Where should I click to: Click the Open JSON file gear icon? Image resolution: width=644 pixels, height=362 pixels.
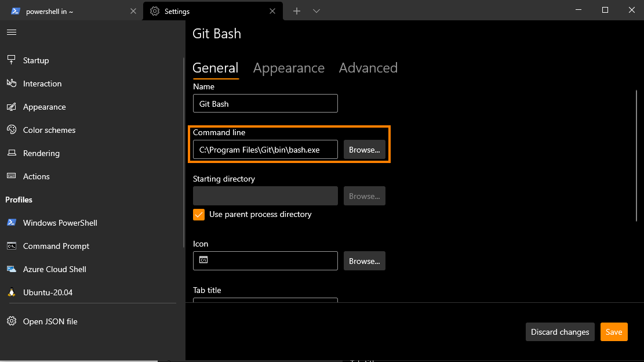[12, 321]
